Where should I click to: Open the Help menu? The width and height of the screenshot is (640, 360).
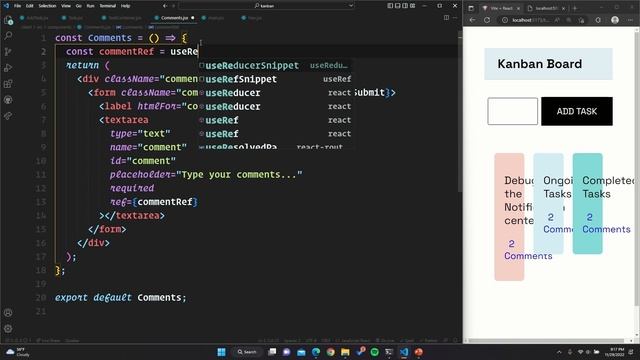[125, 6]
